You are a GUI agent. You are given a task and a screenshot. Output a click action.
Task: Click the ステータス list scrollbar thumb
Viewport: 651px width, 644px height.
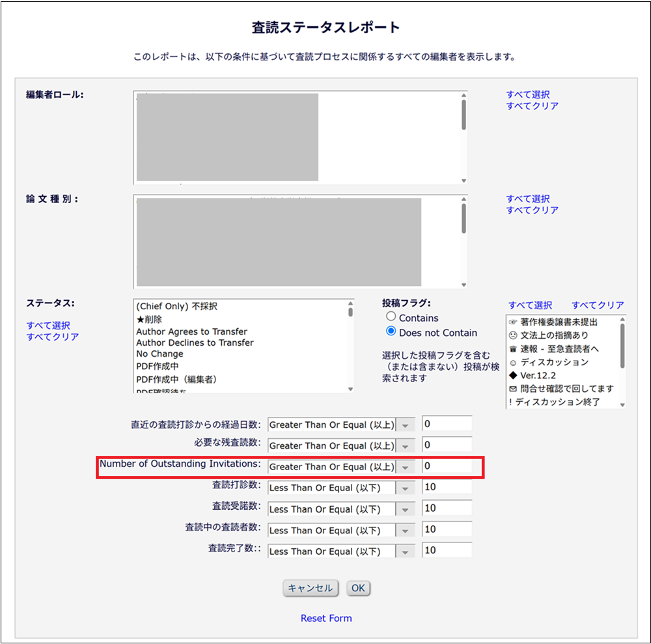point(351,312)
